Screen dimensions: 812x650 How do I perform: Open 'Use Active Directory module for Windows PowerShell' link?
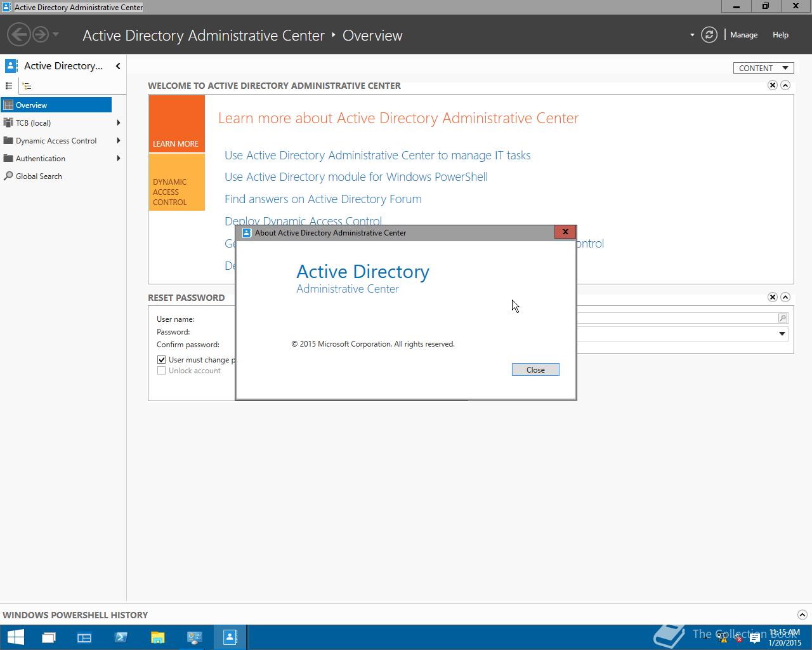coord(356,176)
